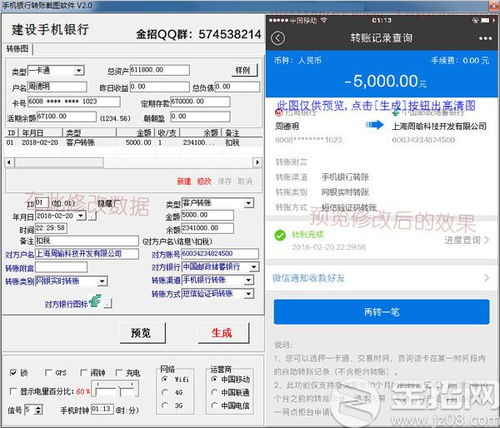Tap the 再转一笔 button
The height and width of the screenshot is (428, 500).
[x=382, y=312]
